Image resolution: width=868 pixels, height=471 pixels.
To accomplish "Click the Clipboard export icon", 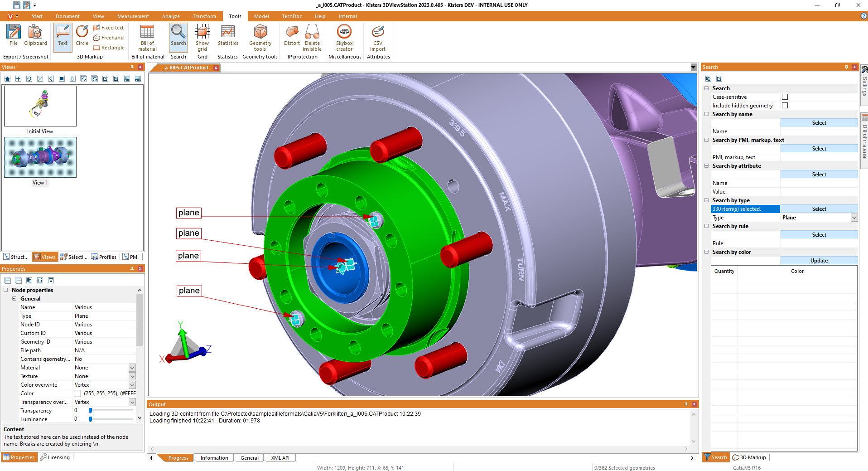I will pyautogui.click(x=35, y=36).
